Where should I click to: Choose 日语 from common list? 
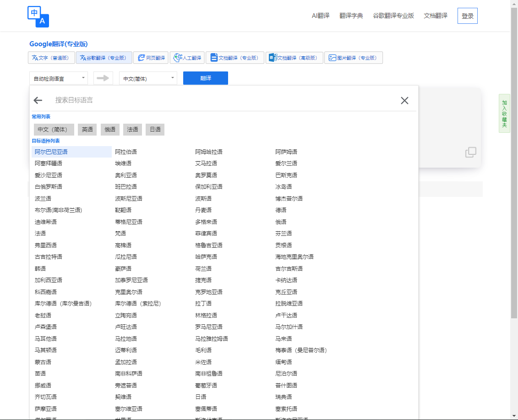[155, 130]
